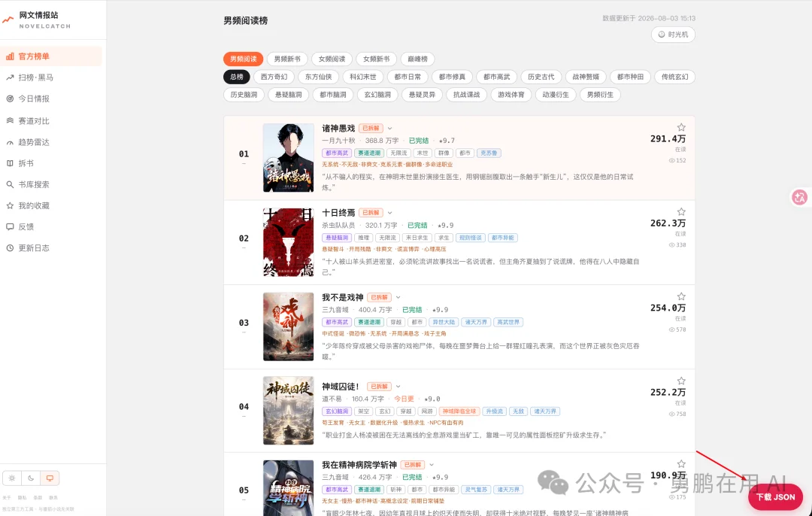Filter by 科幻末世 category
812x516 pixels.
tap(363, 77)
